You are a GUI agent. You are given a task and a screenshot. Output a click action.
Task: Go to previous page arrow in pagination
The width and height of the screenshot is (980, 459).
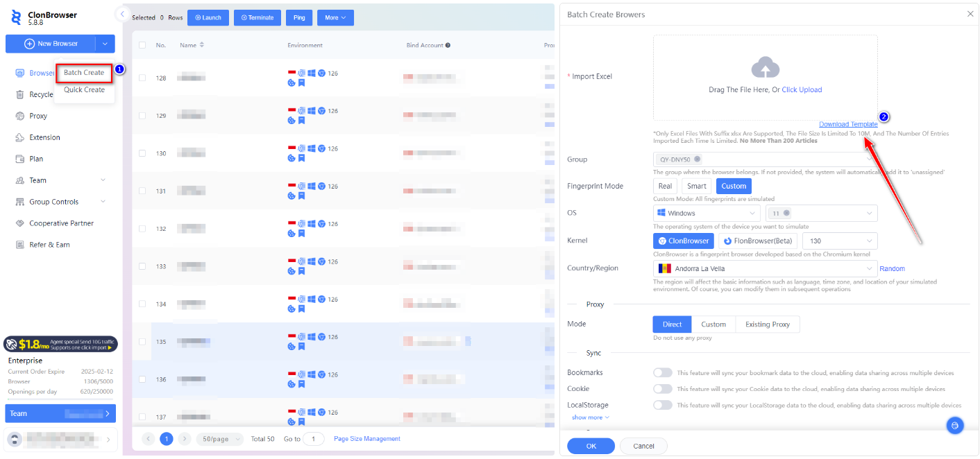point(149,439)
